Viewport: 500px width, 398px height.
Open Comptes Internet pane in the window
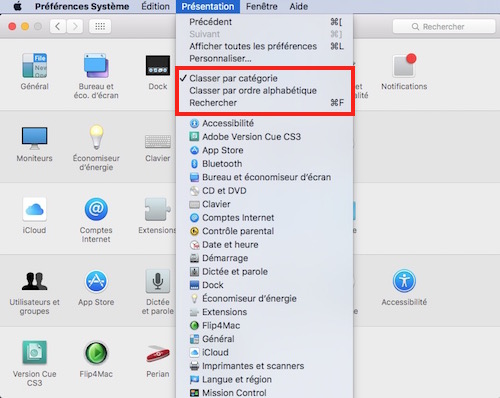click(x=96, y=209)
